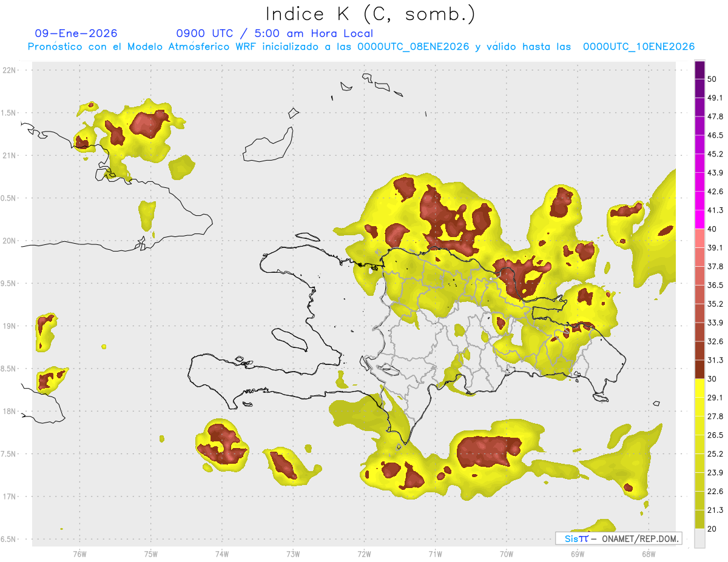728x562 pixels.
Task: Click the longitude axis label '72W'
Action: click(x=364, y=554)
